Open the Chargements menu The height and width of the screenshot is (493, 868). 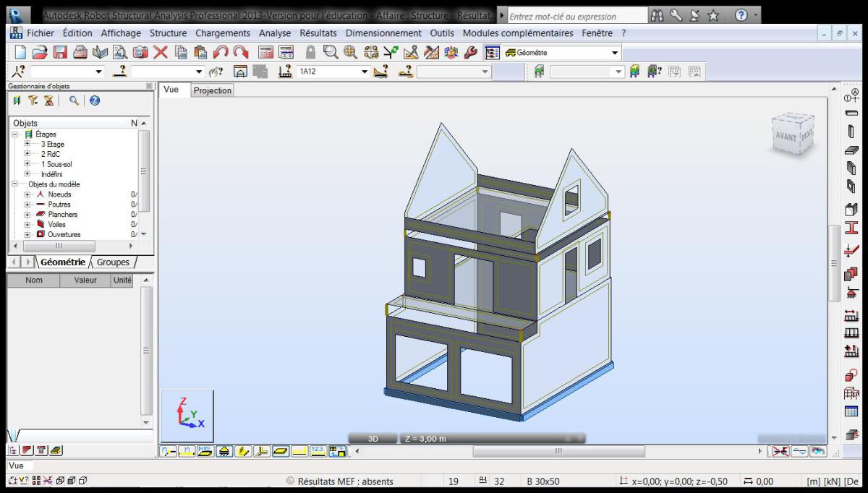[x=223, y=33]
